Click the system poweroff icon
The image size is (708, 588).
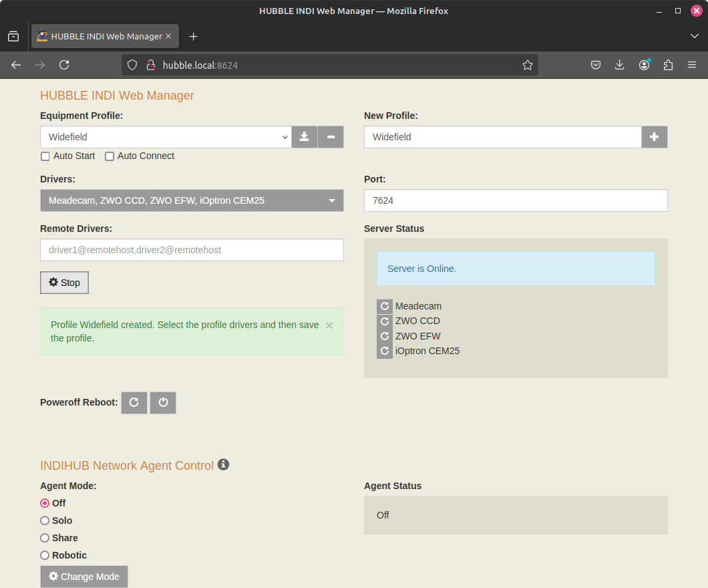point(163,402)
